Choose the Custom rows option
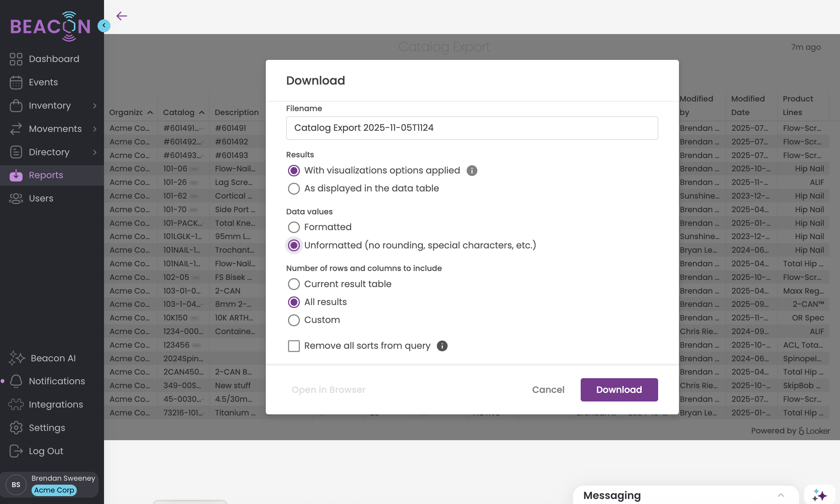Screen dimensions: 840x504 point(294,320)
